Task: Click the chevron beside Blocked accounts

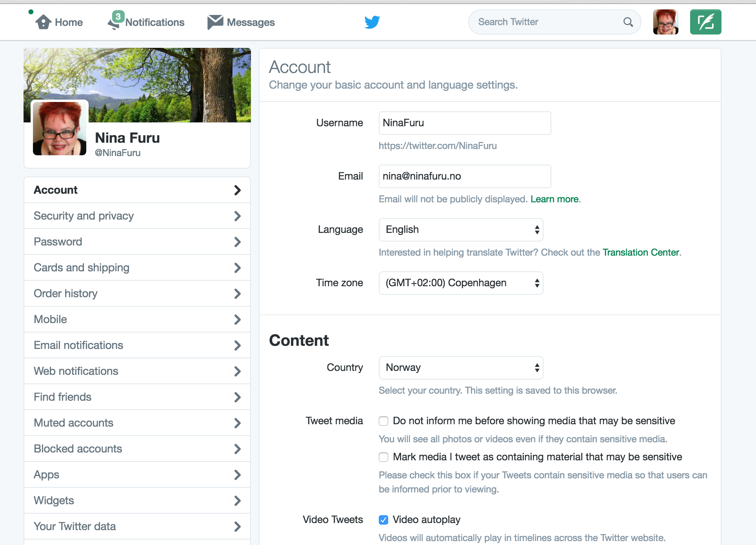Action: tap(237, 449)
